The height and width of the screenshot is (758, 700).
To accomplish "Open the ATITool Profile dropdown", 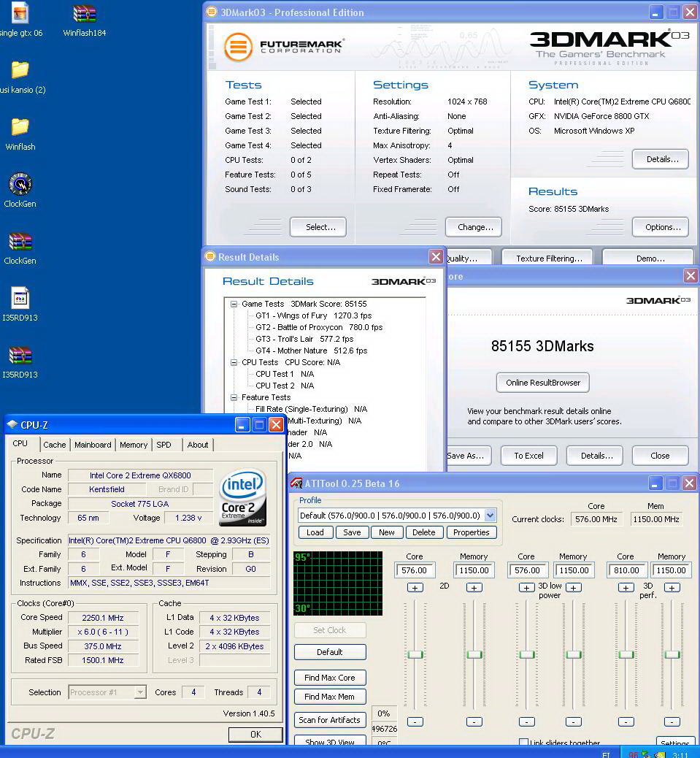I will click(x=490, y=516).
